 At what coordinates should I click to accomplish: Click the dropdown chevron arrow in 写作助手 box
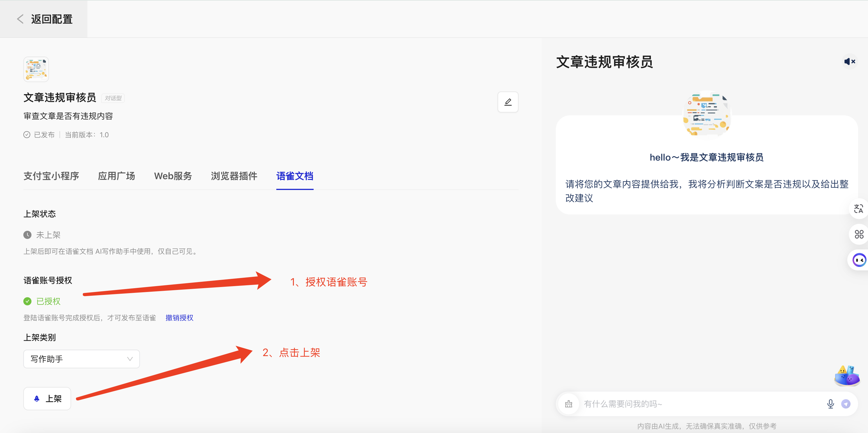[130, 359]
